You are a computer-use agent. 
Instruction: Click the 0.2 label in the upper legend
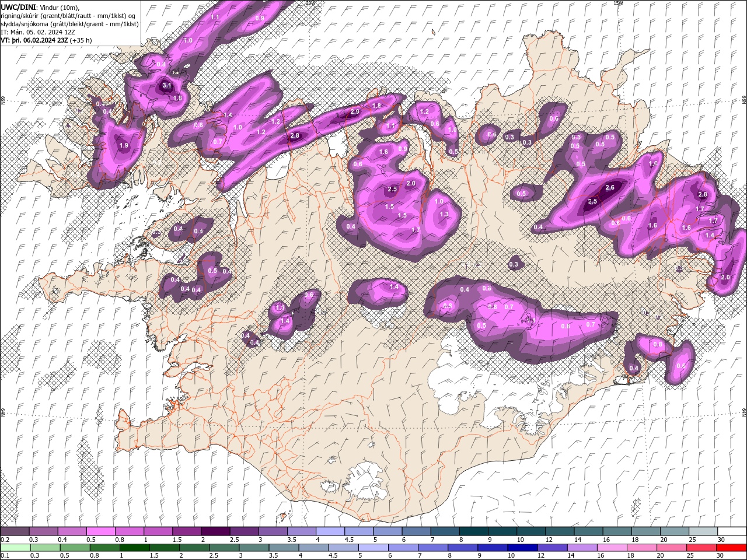click(4, 540)
